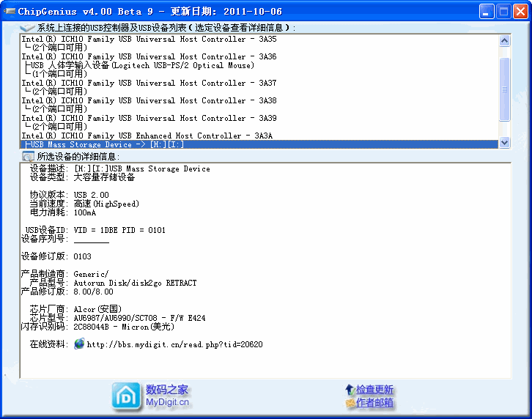
Task: Click the Alcor(安国) chip vendor text
Action: click(97, 309)
